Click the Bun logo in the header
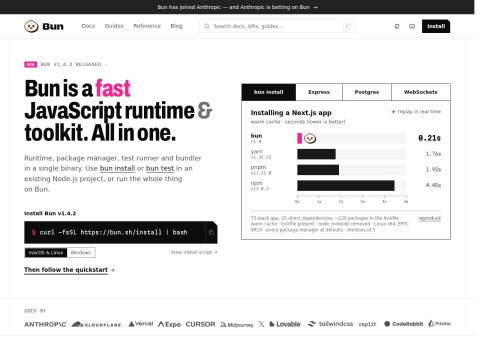This screenshot has width=480, height=360. click(44, 26)
